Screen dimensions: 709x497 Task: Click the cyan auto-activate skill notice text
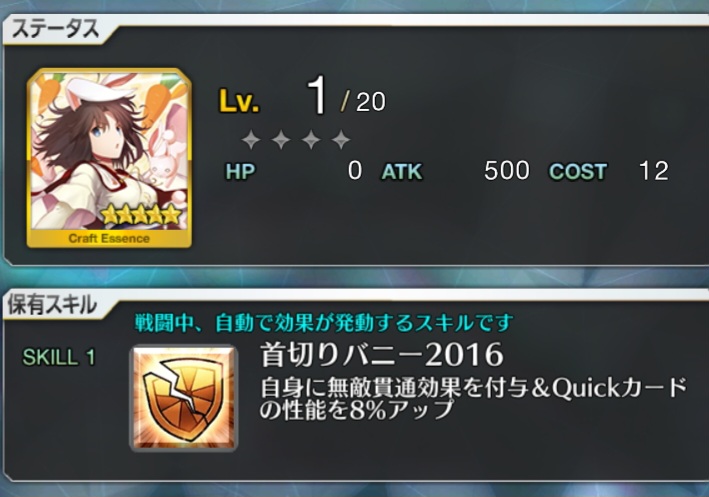tap(324, 323)
